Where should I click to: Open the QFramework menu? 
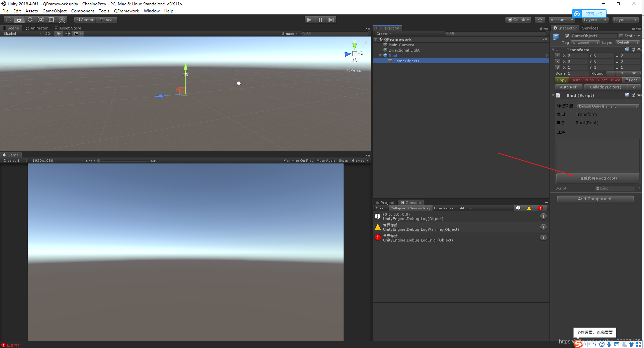click(126, 11)
